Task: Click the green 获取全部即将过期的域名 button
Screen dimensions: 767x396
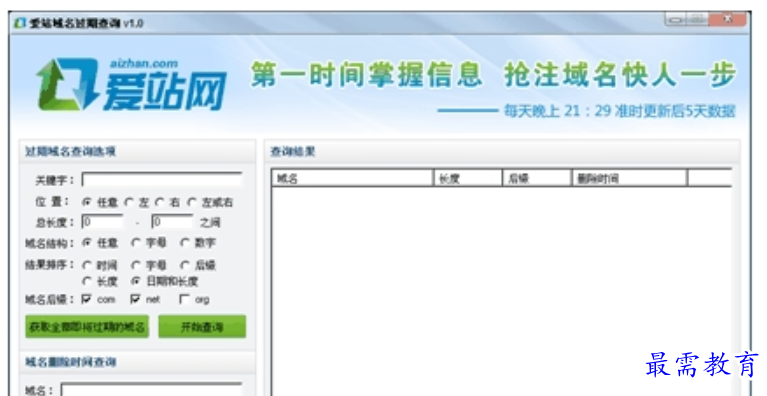Action: (87, 327)
